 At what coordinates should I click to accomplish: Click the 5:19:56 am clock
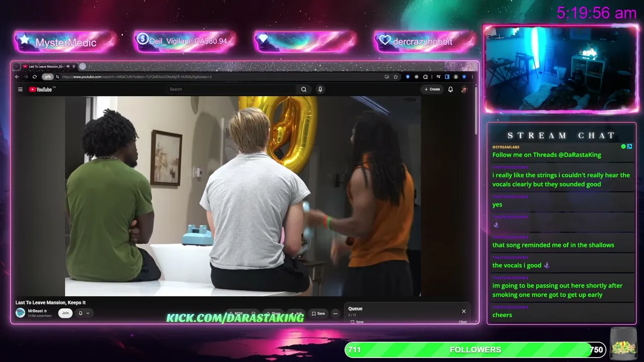point(597,13)
